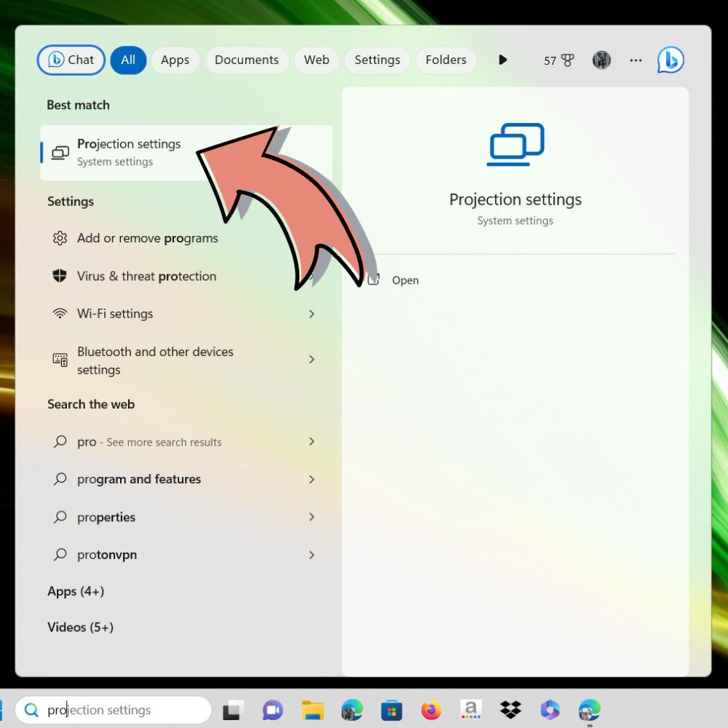Search web for properties
Image resolution: width=728 pixels, height=728 pixels.
(x=186, y=517)
